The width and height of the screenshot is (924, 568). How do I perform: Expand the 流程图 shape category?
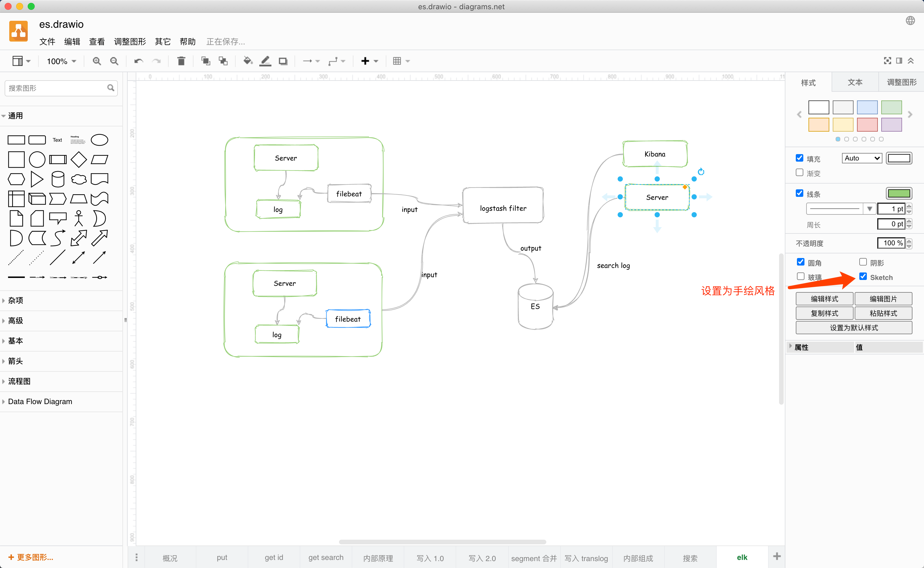(19, 381)
